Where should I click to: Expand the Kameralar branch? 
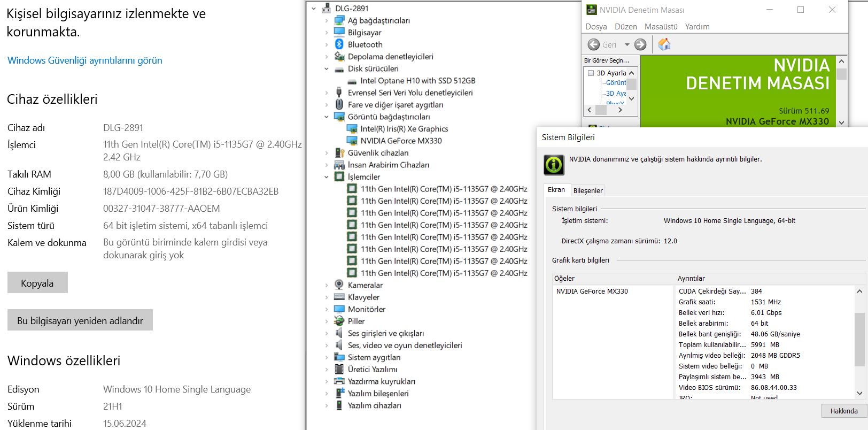(326, 285)
